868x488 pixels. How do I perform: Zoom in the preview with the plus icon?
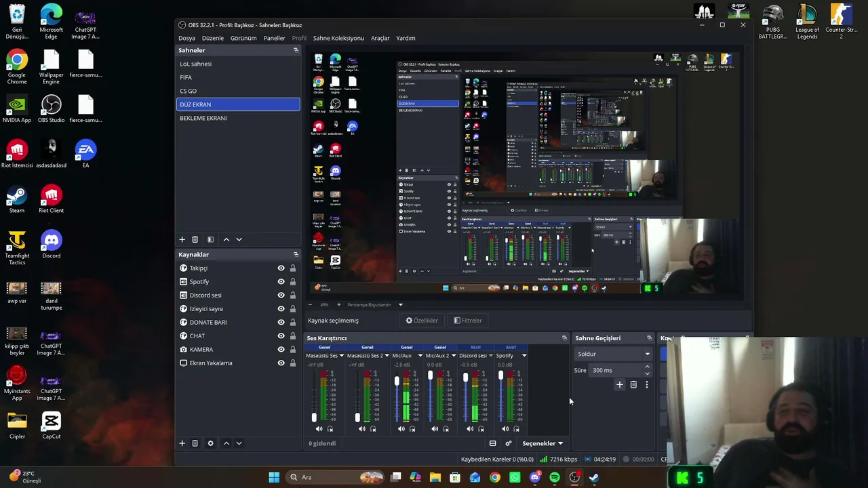tap(339, 304)
